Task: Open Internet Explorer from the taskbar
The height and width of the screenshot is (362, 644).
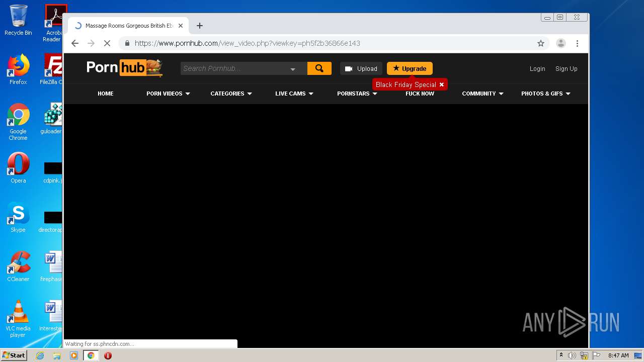Action: click(x=40, y=355)
